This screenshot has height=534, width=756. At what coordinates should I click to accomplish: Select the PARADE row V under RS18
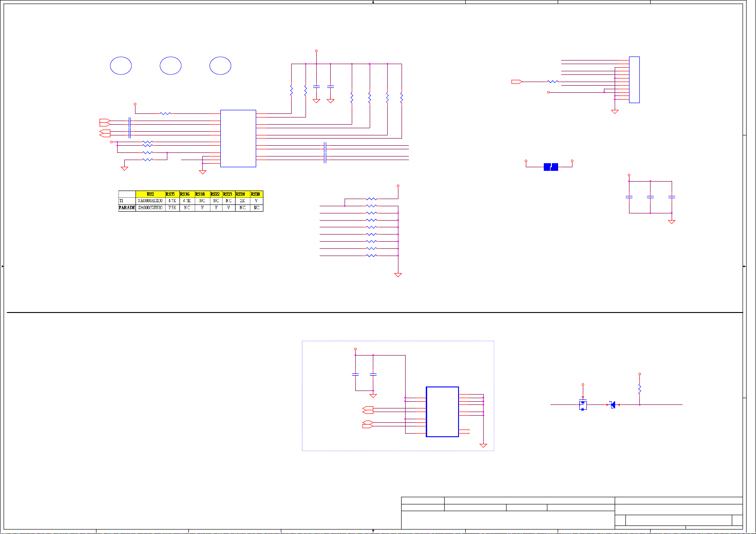pos(202,208)
